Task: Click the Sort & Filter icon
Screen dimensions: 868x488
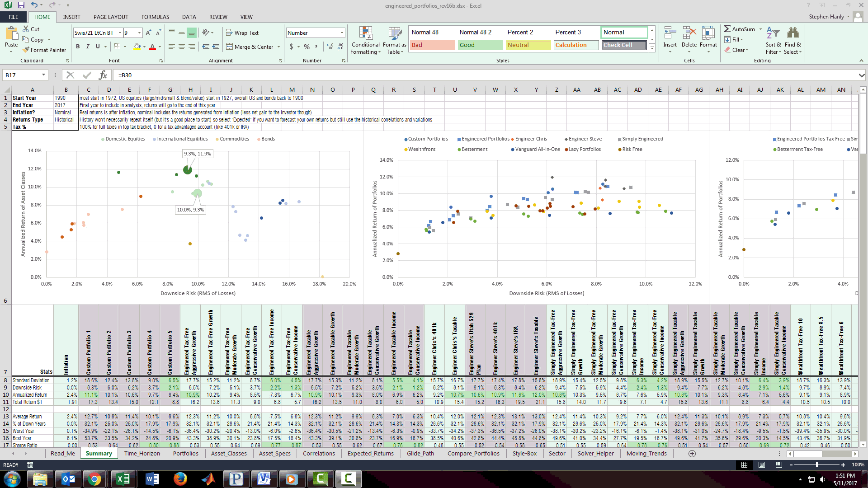Action: click(x=773, y=33)
